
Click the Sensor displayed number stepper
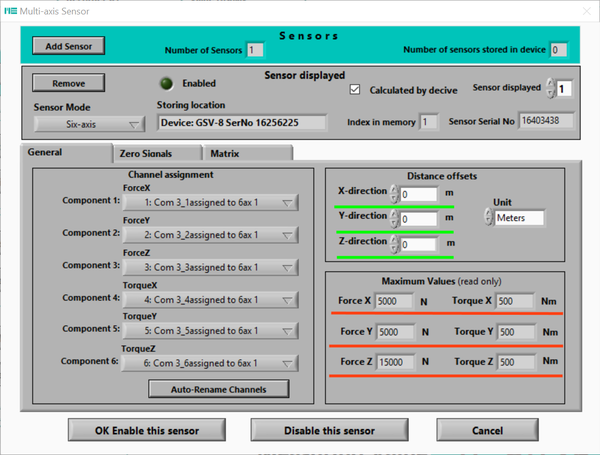[x=548, y=89]
